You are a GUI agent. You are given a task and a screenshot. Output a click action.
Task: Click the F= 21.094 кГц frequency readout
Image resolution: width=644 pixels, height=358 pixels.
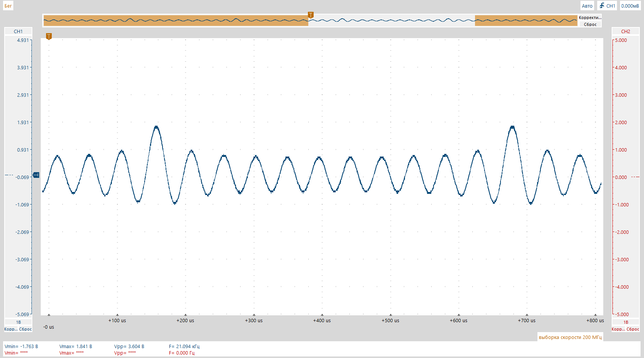[x=184, y=346]
